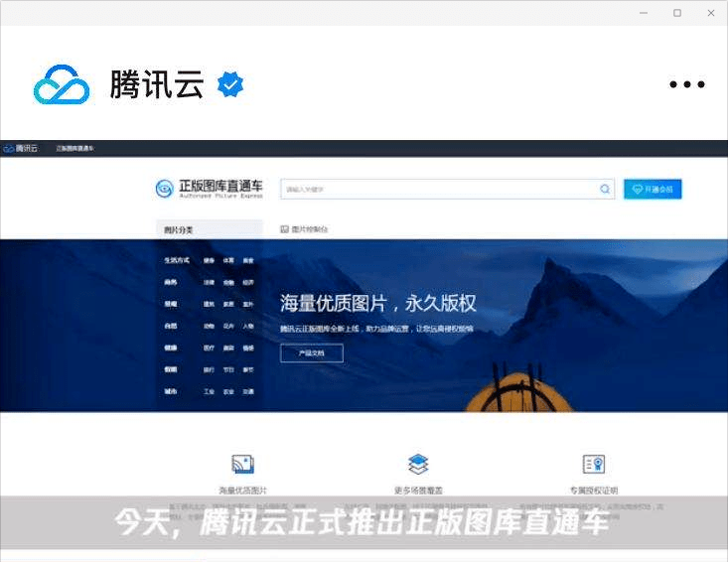Open the three-dots more options menu
This screenshot has width=728, height=562.
pyautogui.click(x=687, y=84)
